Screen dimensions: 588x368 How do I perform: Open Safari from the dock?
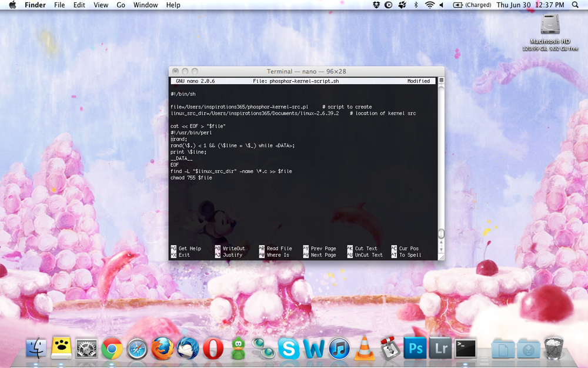coord(137,349)
